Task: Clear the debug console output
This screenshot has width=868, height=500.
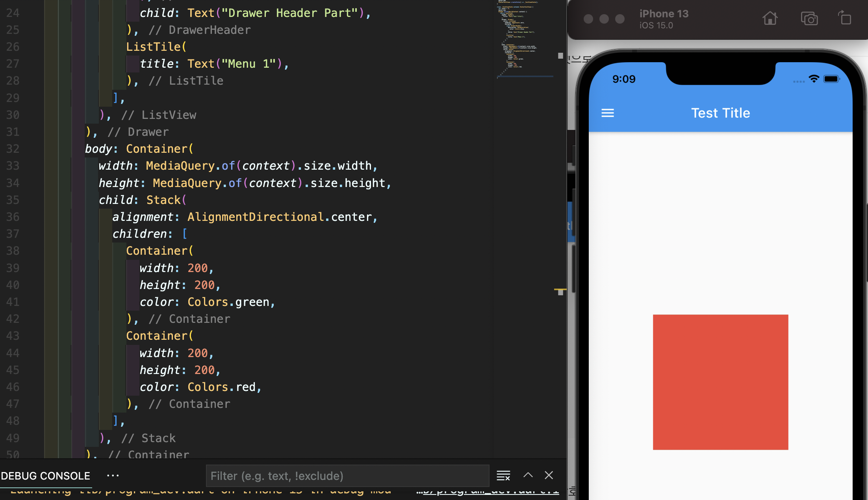Action: tap(503, 476)
